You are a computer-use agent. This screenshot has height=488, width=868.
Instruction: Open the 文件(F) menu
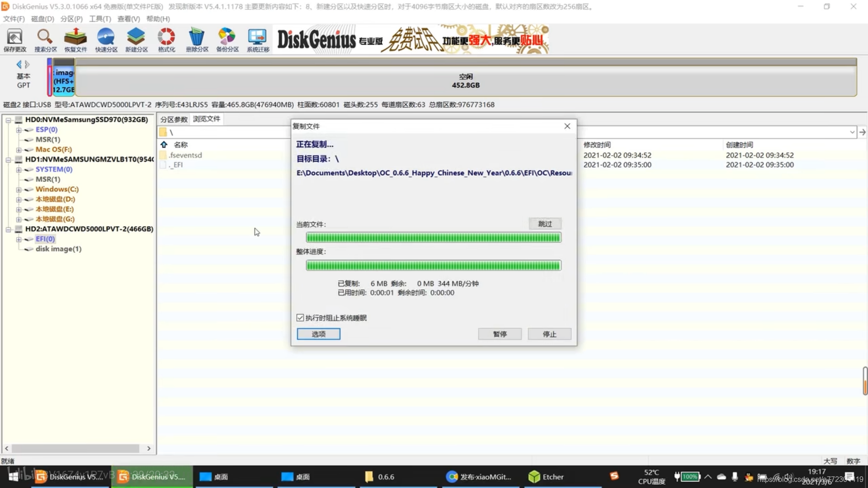coord(14,19)
